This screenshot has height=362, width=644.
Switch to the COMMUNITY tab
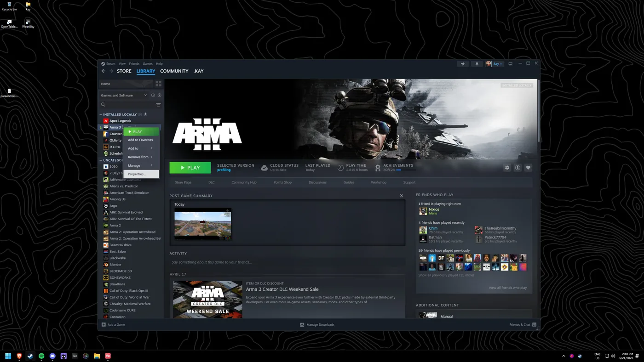click(174, 71)
